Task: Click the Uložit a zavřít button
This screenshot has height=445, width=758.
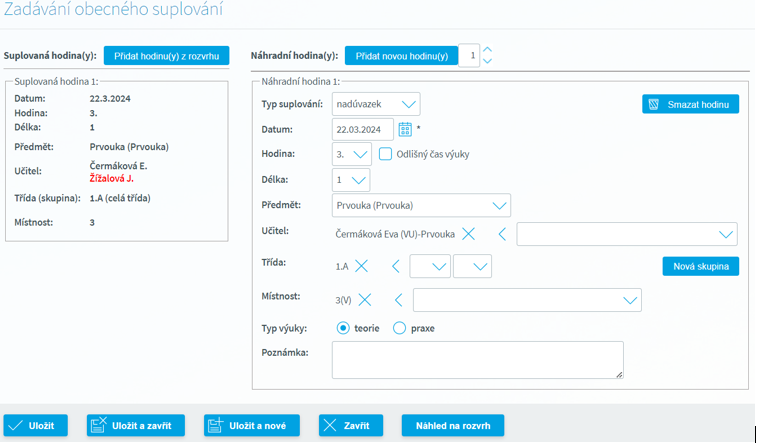Action: 135,425
